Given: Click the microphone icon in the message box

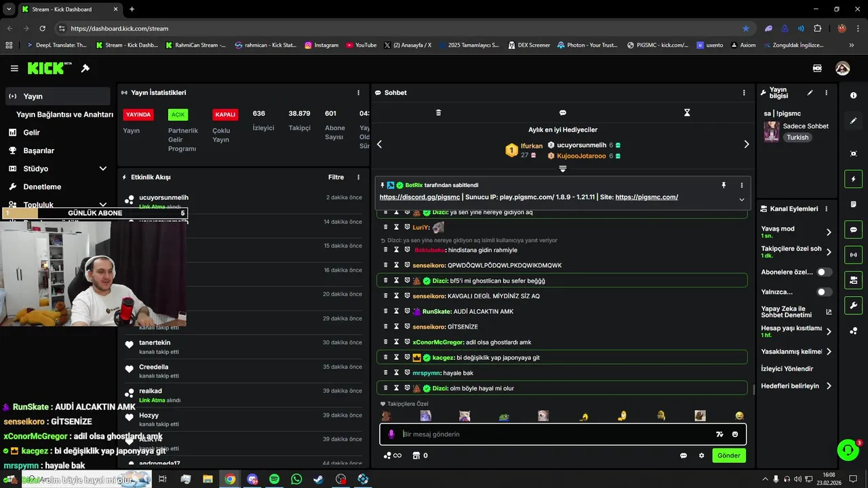Looking at the screenshot, I should coord(391,434).
